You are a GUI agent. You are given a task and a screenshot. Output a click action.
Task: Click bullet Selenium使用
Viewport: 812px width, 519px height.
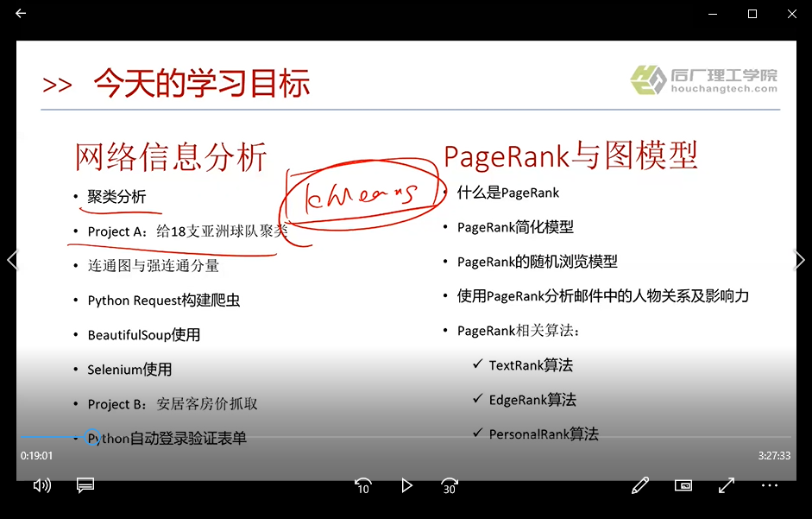pos(129,369)
